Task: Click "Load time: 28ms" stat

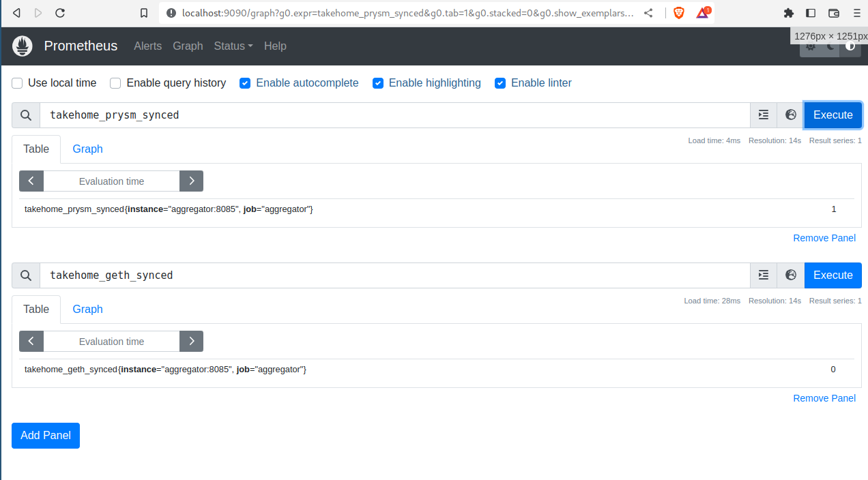Action: tap(712, 301)
